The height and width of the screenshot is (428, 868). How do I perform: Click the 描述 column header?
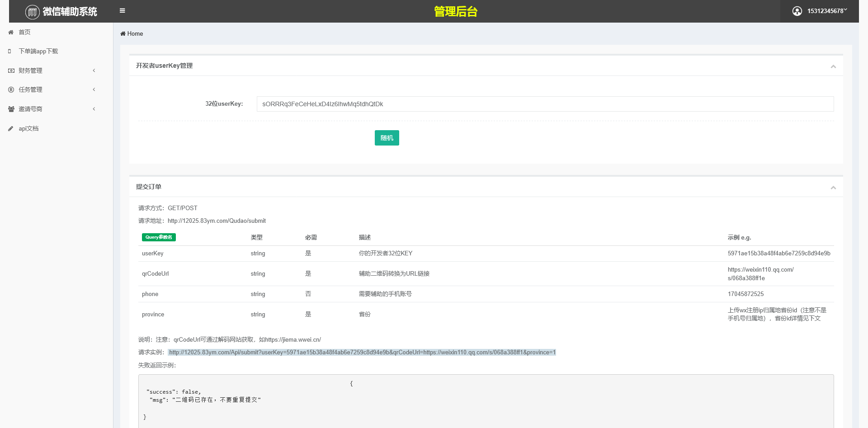[x=365, y=237]
